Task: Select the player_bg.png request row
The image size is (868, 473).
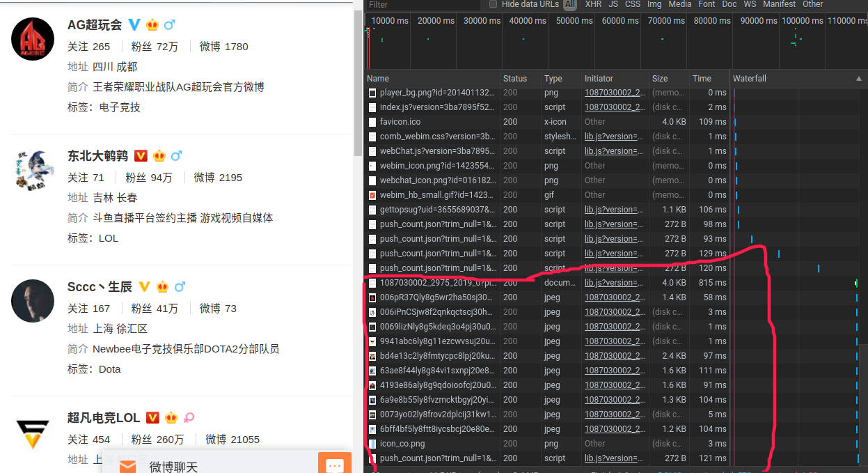Action: click(438, 93)
